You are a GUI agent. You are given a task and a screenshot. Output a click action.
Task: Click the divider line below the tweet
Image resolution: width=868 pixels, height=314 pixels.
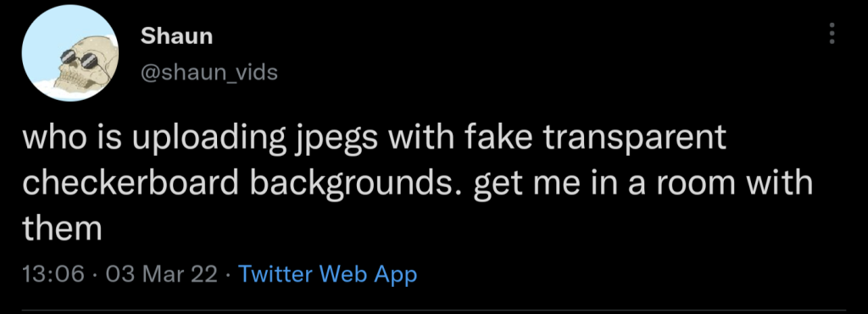point(433,310)
